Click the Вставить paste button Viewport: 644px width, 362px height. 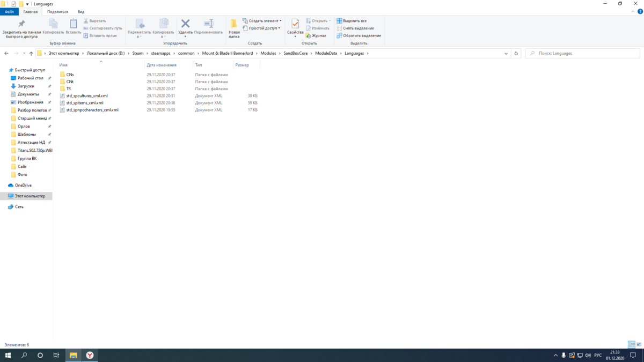point(74,27)
